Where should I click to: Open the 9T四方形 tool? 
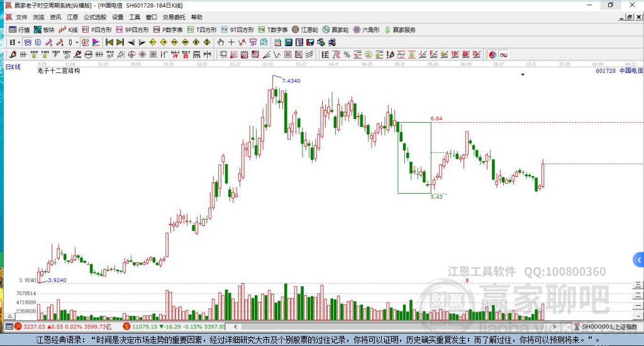(237, 30)
